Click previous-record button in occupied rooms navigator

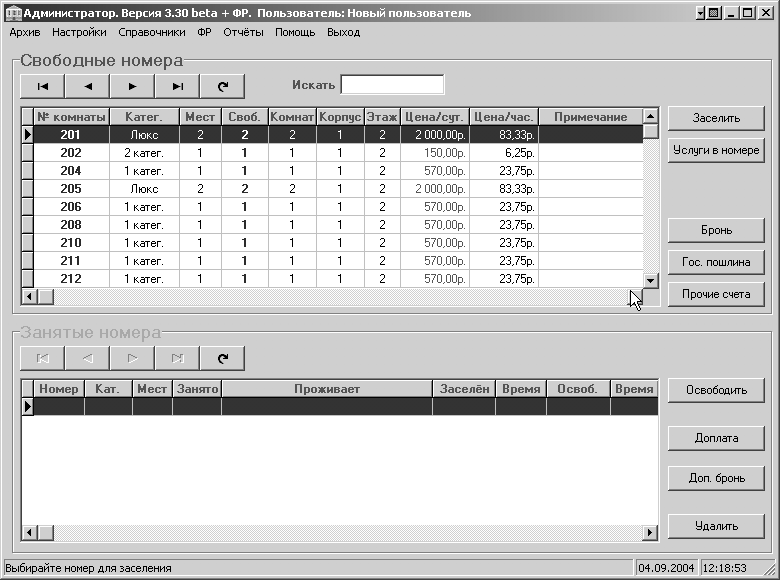click(x=87, y=358)
